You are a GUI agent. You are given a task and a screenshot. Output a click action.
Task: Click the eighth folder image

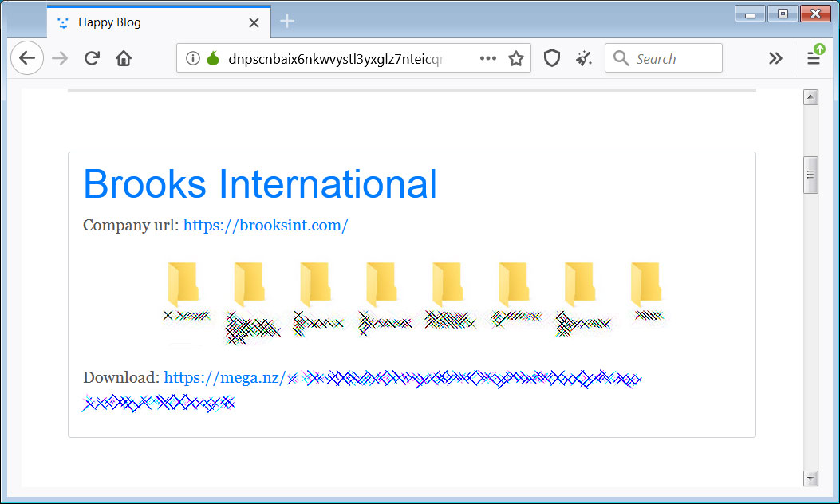click(x=646, y=285)
